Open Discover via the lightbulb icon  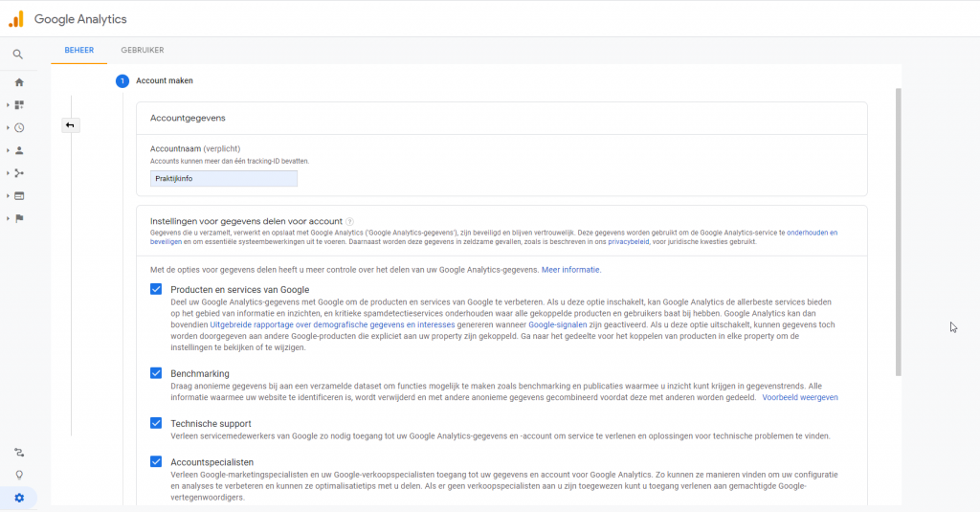19,475
